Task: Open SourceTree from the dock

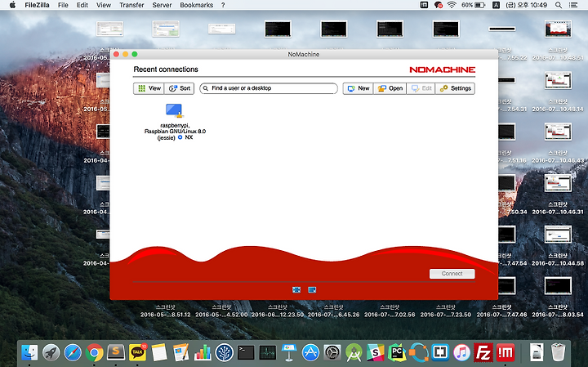Action: [225, 353]
